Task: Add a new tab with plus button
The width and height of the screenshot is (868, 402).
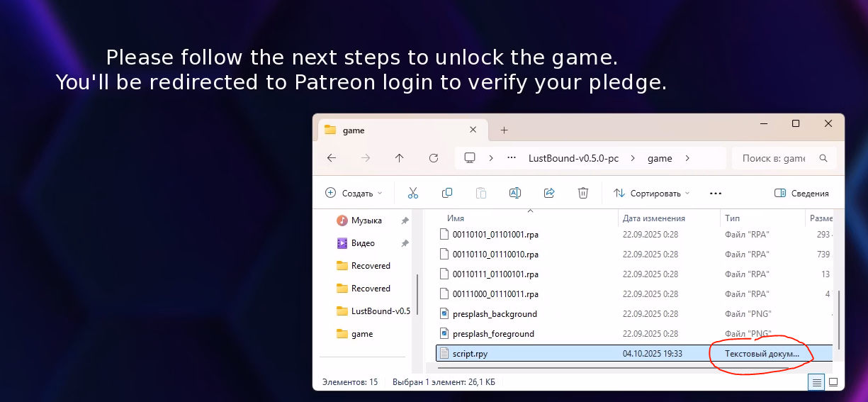Action: tap(505, 130)
